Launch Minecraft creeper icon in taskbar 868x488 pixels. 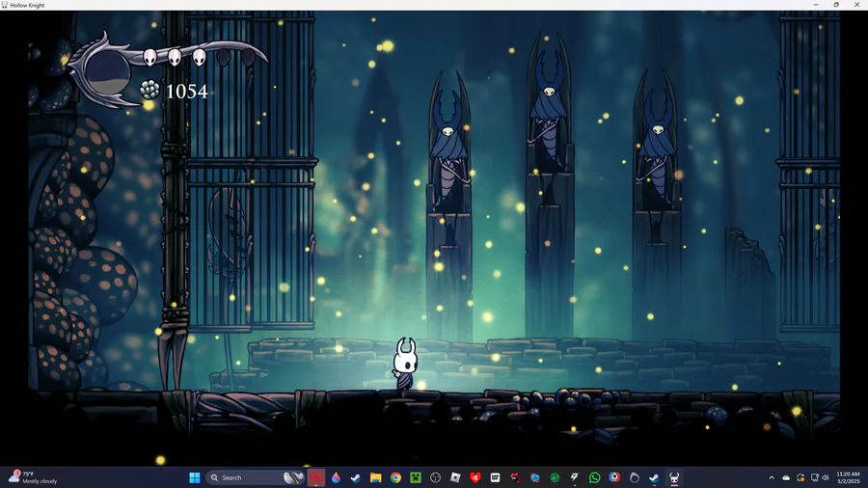(x=416, y=477)
